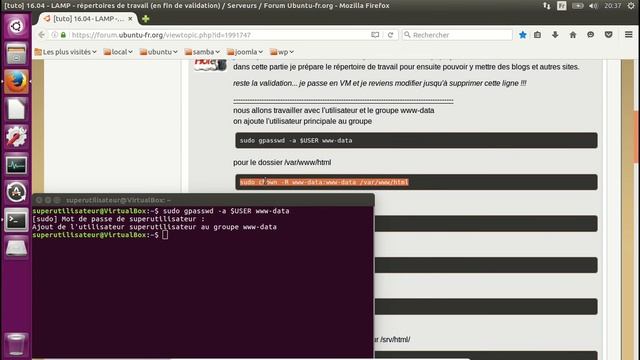Open the System Monitor launcher icon
Screen dimensions: 640x360
(x=16, y=164)
